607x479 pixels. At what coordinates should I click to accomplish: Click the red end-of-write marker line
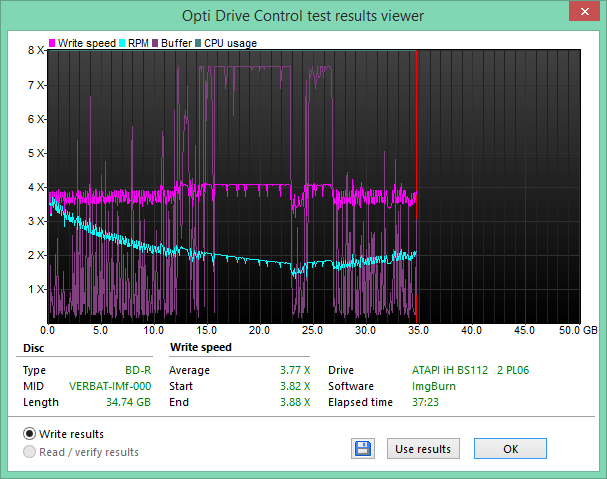(x=417, y=186)
